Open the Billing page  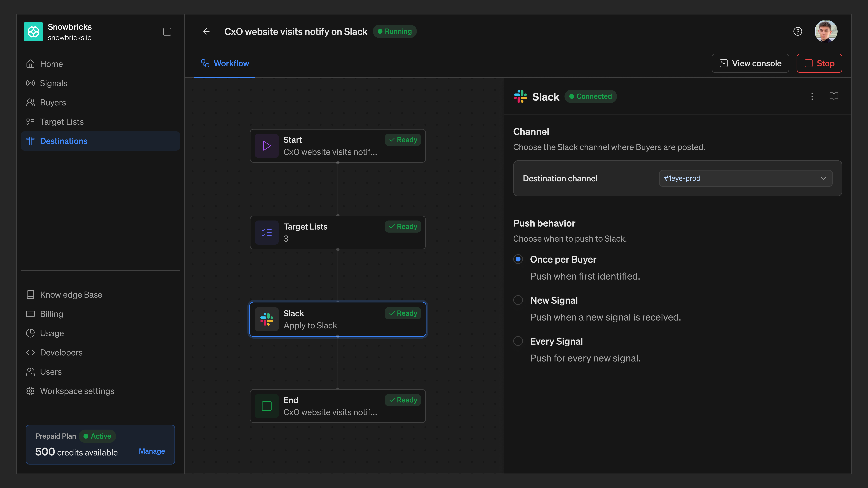100,314
